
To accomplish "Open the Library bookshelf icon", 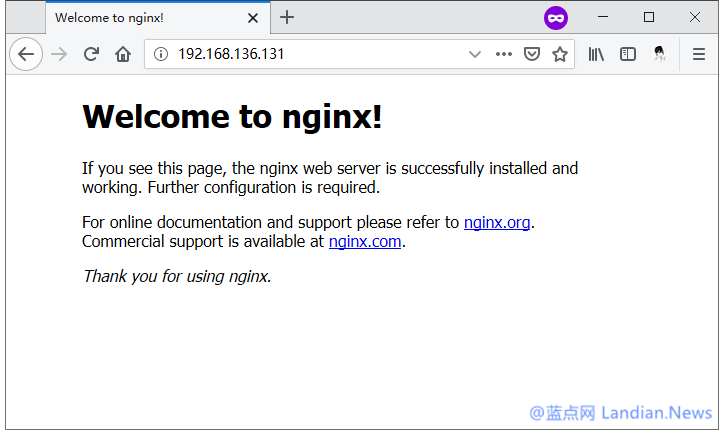I will 596,54.
